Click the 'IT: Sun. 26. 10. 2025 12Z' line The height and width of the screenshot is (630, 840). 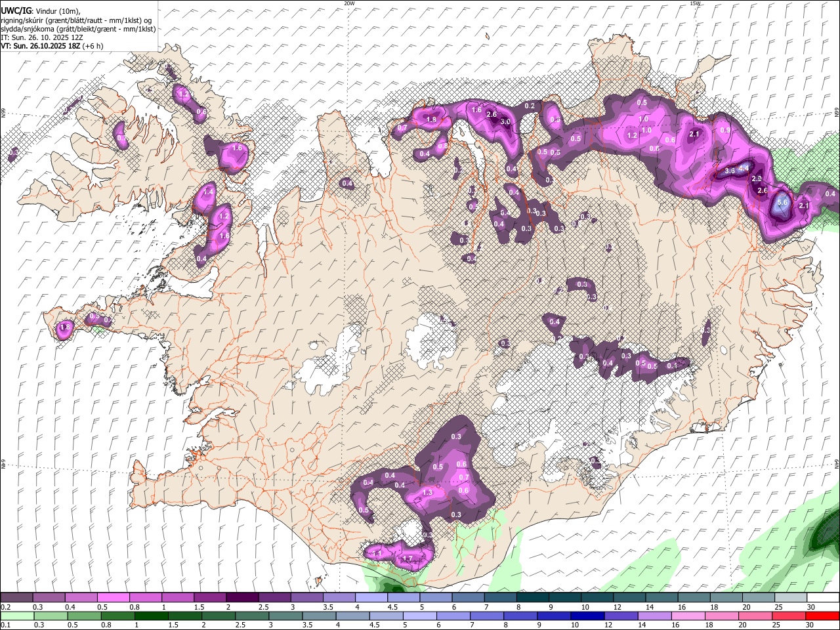point(43,38)
